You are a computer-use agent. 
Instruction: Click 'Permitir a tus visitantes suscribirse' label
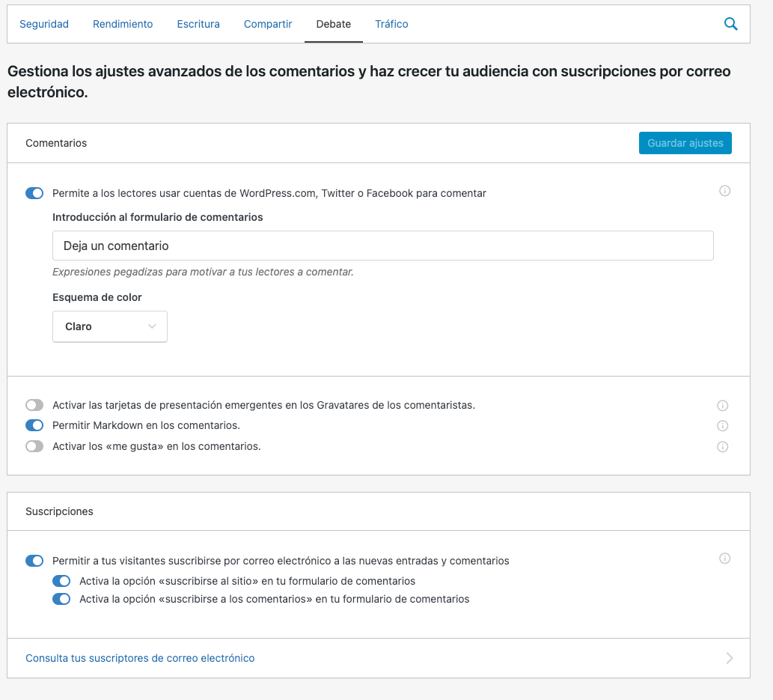281,561
